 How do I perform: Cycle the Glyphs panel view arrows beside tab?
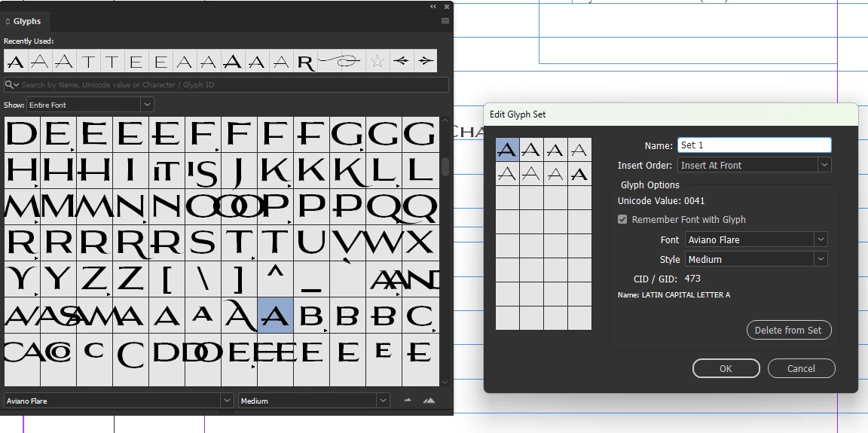pos(8,22)
